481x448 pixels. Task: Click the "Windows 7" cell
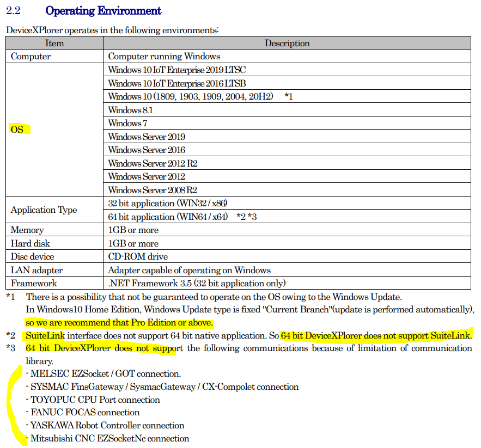pyautogui.click(x=287, y=123)
